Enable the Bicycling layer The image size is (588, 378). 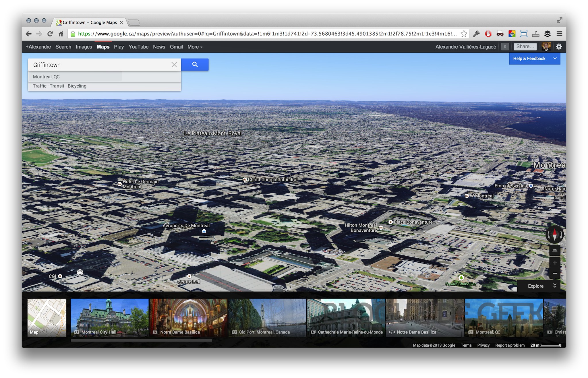(x=77, y=86)
